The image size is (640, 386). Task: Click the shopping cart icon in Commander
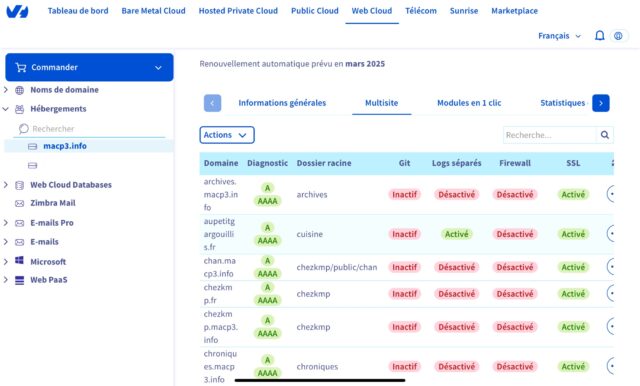(x=20, y=67)
